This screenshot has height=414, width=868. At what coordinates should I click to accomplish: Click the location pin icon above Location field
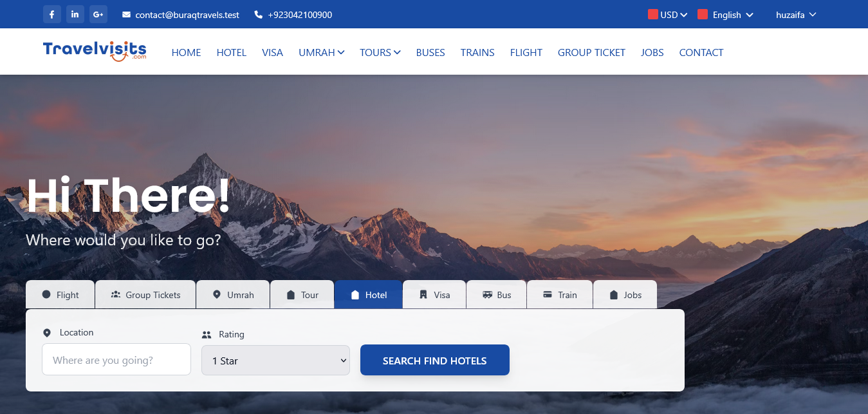[47, 333]
